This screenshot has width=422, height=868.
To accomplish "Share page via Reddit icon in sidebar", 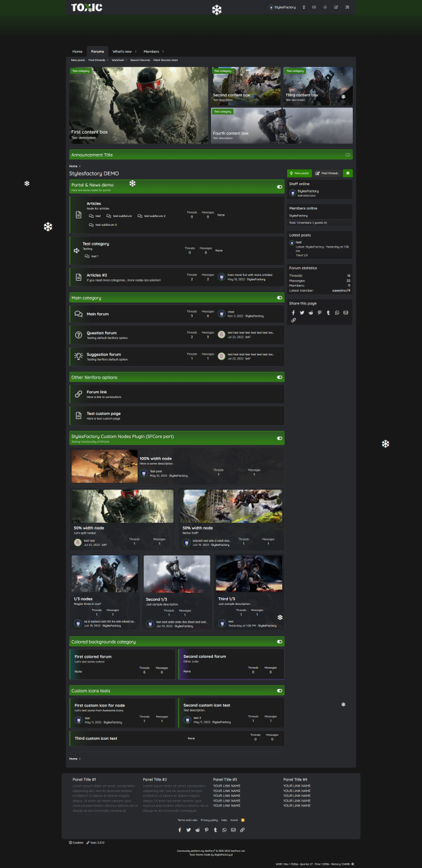I will [311, 313].
